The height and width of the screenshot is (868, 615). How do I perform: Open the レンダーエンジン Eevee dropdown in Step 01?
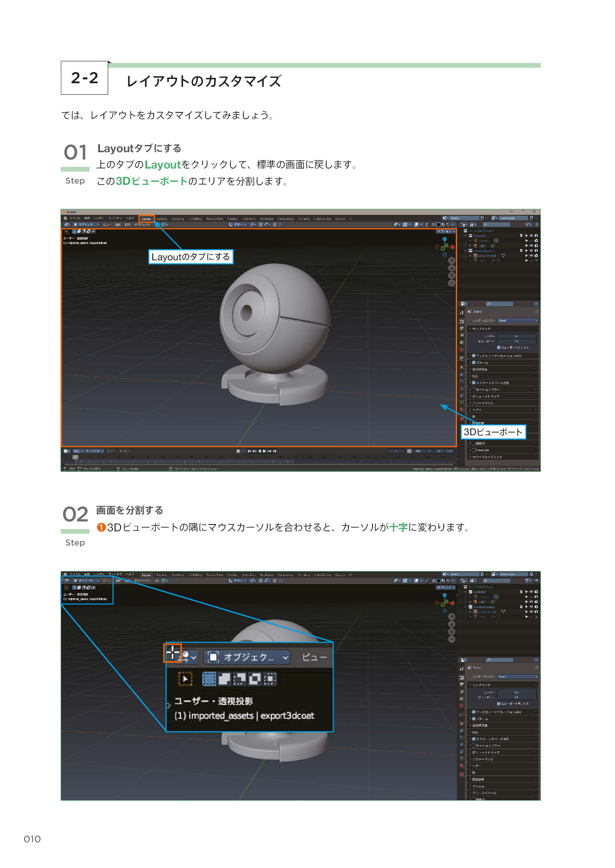(518, 320)
